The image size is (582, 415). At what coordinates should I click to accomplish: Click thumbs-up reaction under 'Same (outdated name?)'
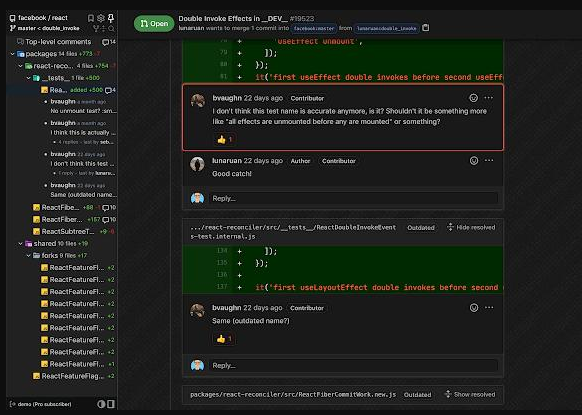coord(224,339)
